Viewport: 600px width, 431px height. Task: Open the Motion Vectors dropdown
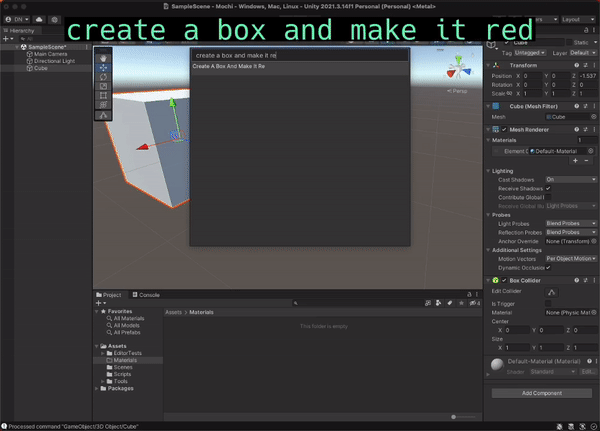[x=569, y=259]
